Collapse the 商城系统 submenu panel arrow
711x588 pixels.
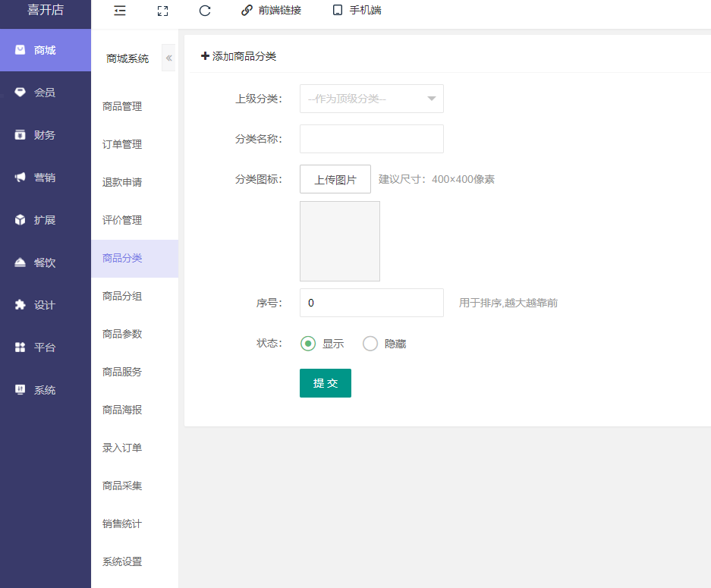(x=168, y=58)
